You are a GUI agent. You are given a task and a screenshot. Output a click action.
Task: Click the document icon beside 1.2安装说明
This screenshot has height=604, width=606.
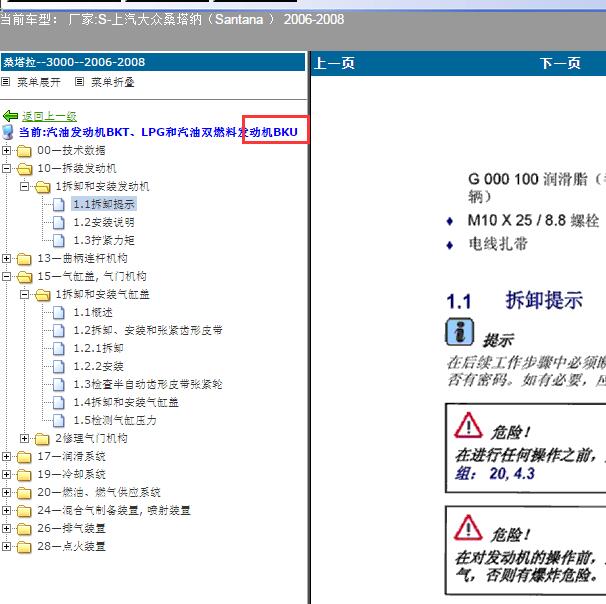tap(59, 222)
